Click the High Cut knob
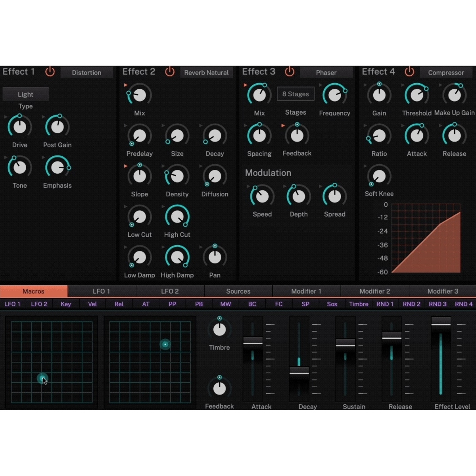476x476 pixels. 177,217
